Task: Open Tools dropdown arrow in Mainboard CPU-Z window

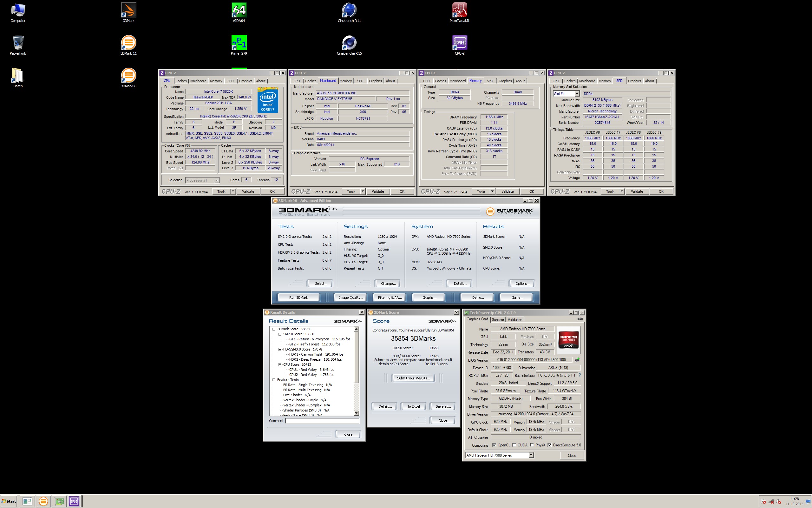Action: pos(362,191)
